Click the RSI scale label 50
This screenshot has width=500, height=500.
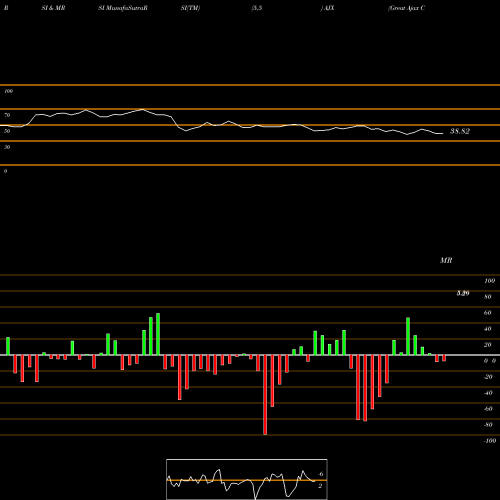pos(7,131)
